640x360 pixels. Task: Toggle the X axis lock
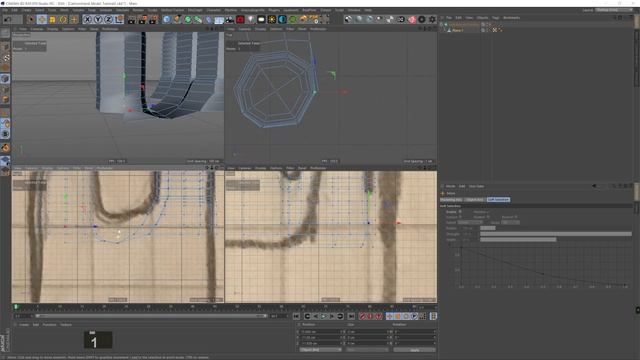(87, 19)
